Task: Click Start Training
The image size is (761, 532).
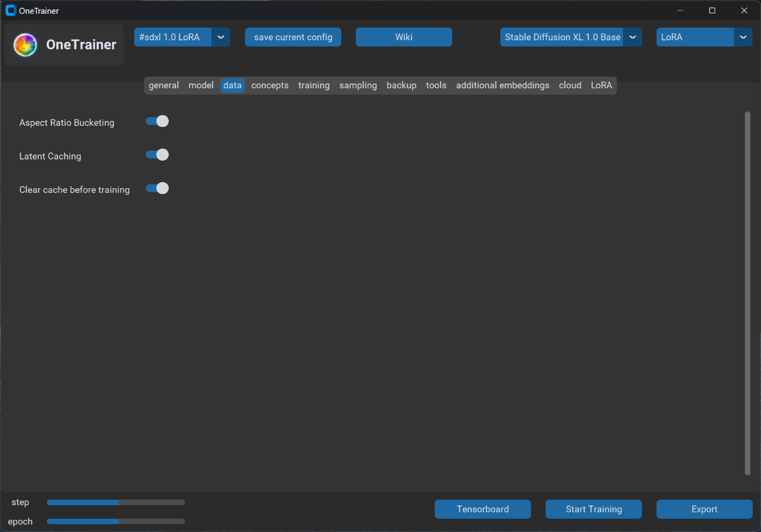Action: pos(594,509)
